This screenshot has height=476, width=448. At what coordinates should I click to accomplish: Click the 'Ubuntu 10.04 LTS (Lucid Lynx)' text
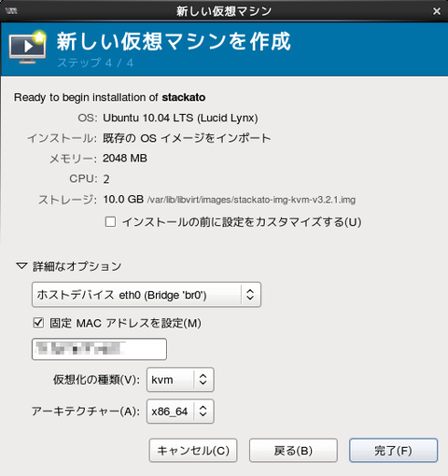[x=180, y=118]
